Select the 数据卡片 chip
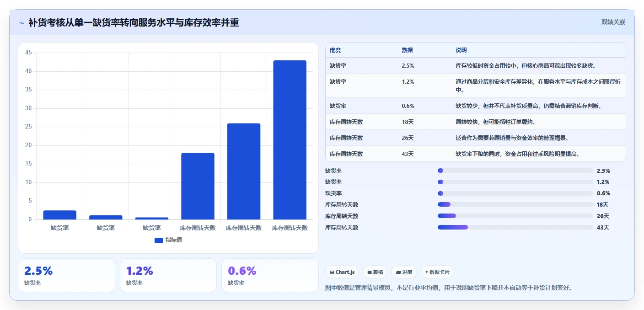The height and width of the screenshot is (310, 644). [437, 272]
